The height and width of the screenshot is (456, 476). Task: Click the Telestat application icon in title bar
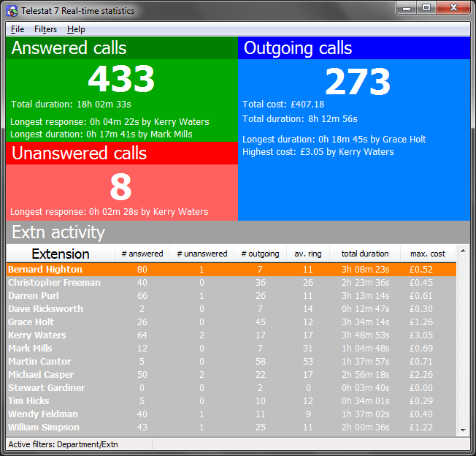12,11
